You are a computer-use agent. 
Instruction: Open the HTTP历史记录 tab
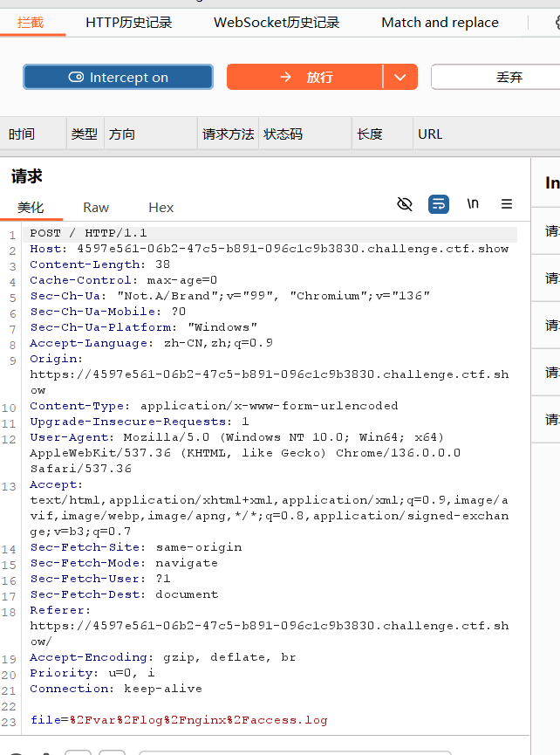pyautogui.click(x=128, y=23)
